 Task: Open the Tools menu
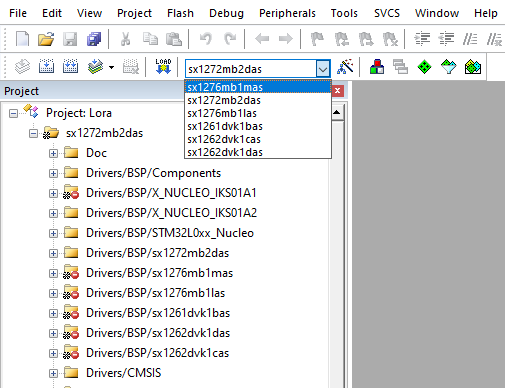344,13
